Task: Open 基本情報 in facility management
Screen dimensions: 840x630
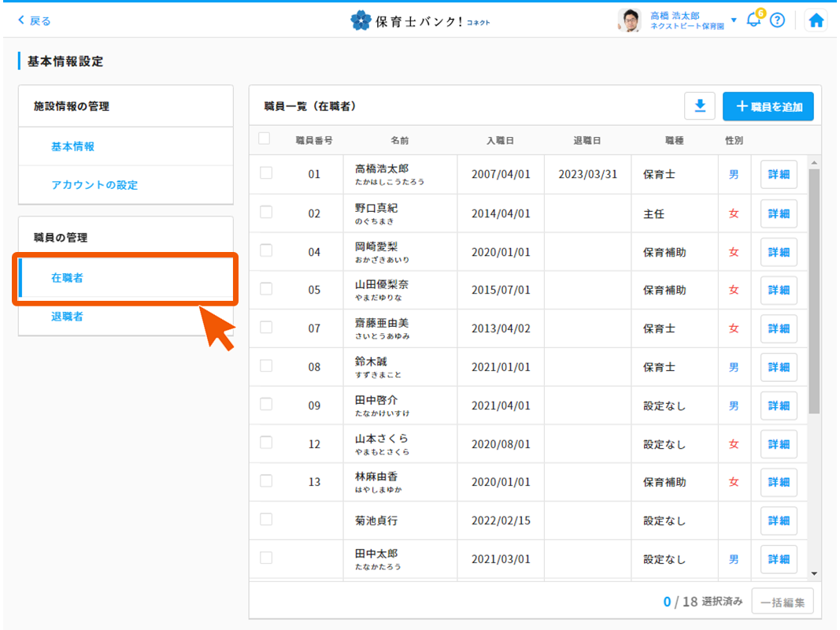Action: coord(72,146)
